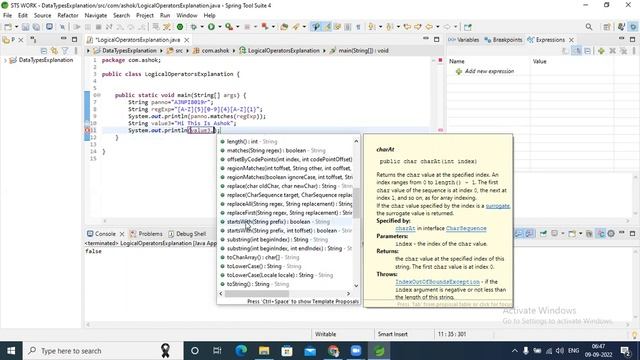This screenshot has height=360, width=640.
Task: Open the File menu
Action: [x=7, y=16]
